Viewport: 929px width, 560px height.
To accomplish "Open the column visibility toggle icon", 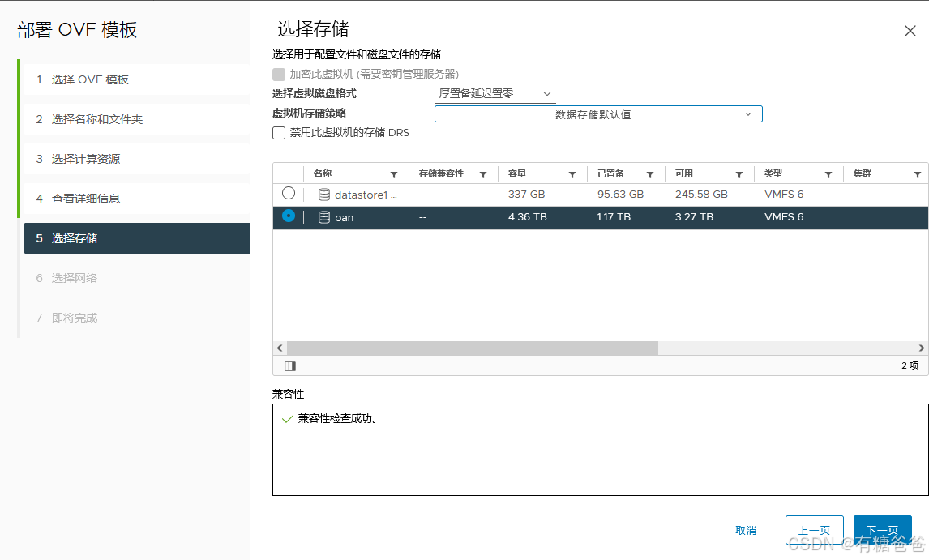I will pyautogui.click(x=289, y=366).
